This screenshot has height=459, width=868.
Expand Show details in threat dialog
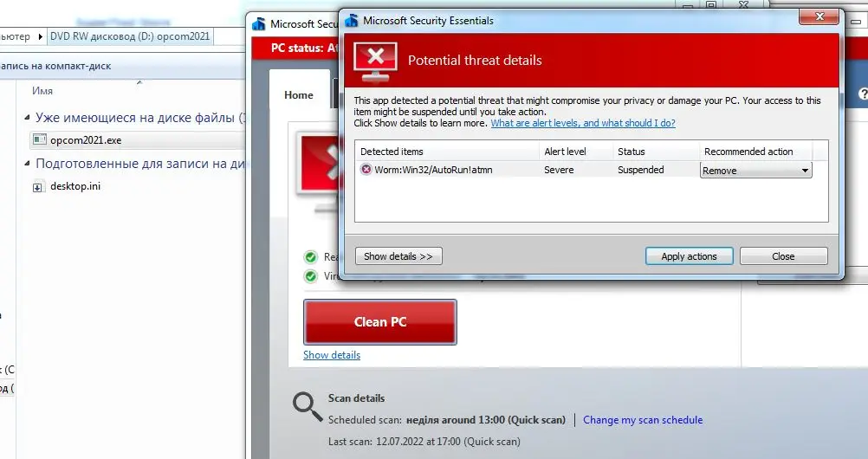[398, 255]
